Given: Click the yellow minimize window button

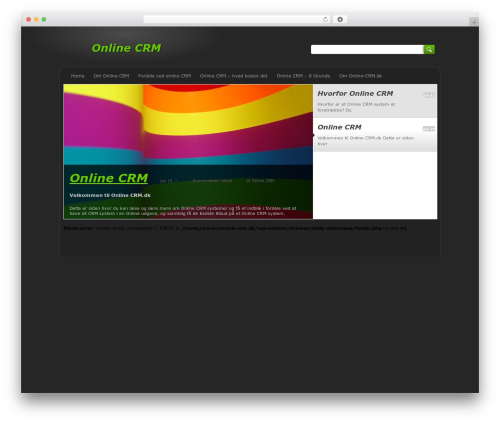Looking at the screenshot, I should (36, 19).
